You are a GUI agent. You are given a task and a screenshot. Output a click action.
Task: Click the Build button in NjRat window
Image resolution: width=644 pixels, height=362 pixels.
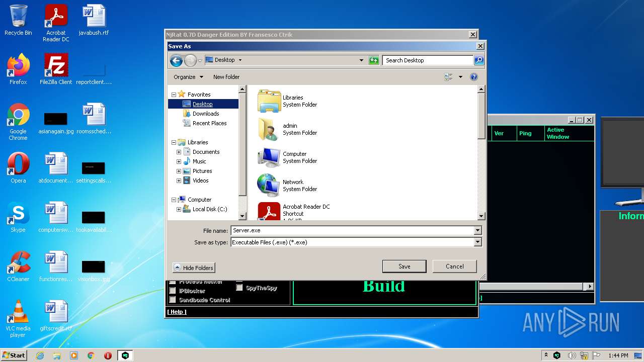384,286
